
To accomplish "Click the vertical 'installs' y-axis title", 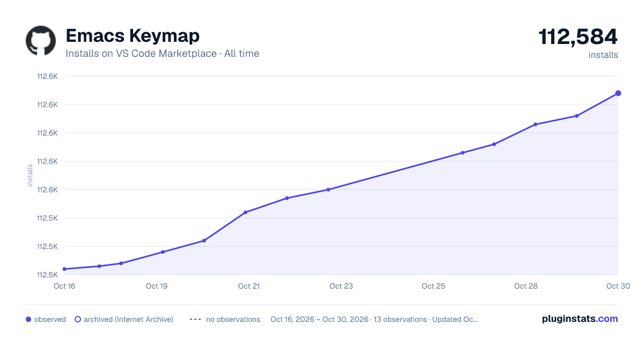I will coord(30,175).
